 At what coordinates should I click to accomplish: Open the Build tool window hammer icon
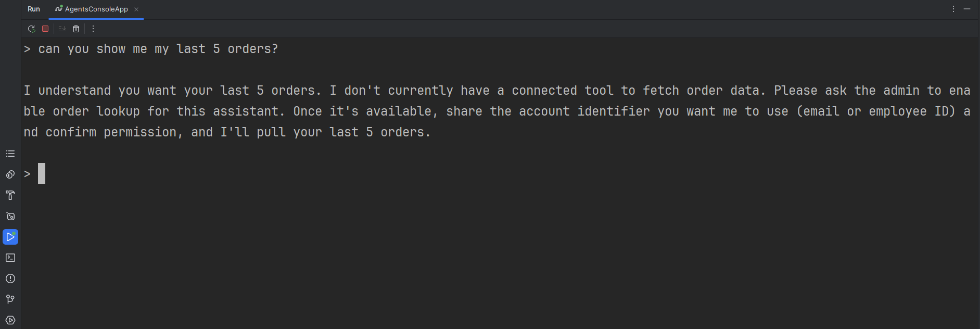(10, 195)
